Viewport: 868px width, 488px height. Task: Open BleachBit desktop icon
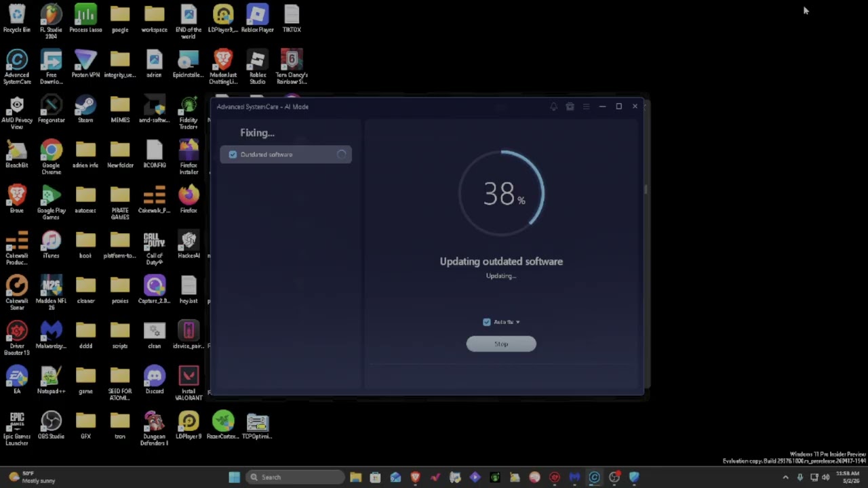pos(17,155)
